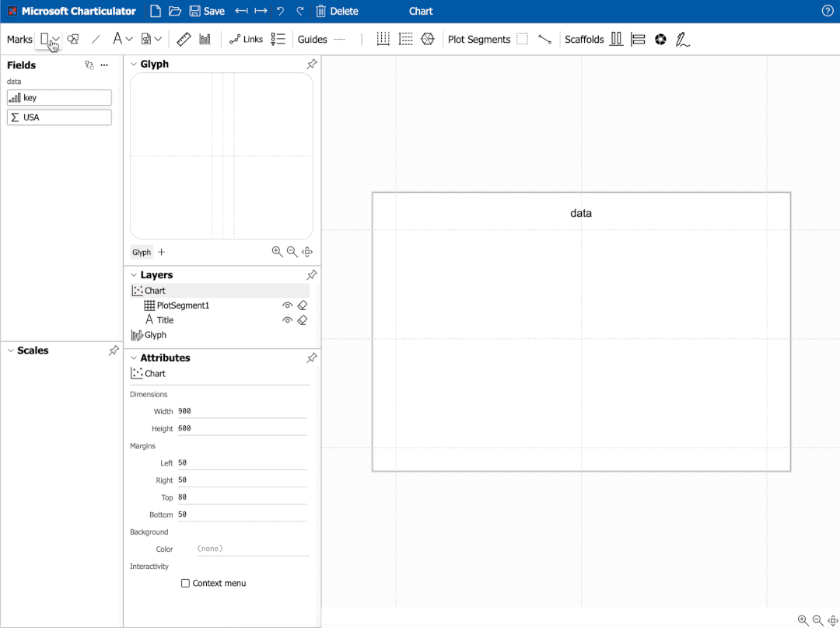Add a new glyph with plus
Screen dimensions: 840x628
(162, 252)
